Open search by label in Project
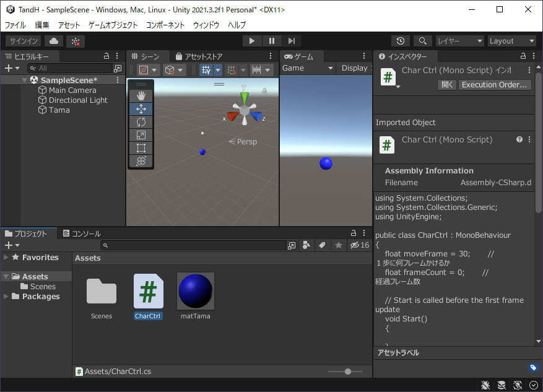The height and width of the screenshot is (392, 543). (323, 245)
